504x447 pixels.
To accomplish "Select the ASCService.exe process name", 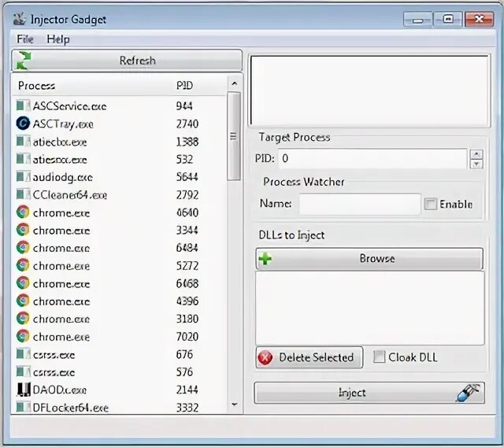I will (x=70, y=106).
